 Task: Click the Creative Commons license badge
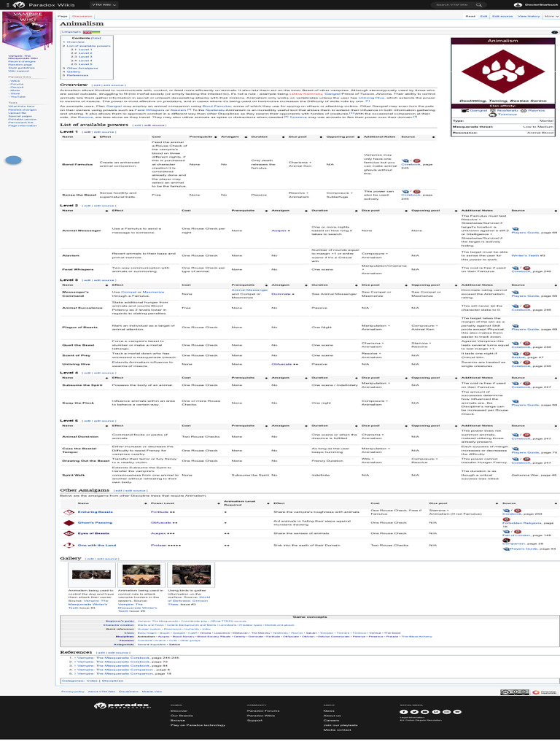[x=514, y=692]
